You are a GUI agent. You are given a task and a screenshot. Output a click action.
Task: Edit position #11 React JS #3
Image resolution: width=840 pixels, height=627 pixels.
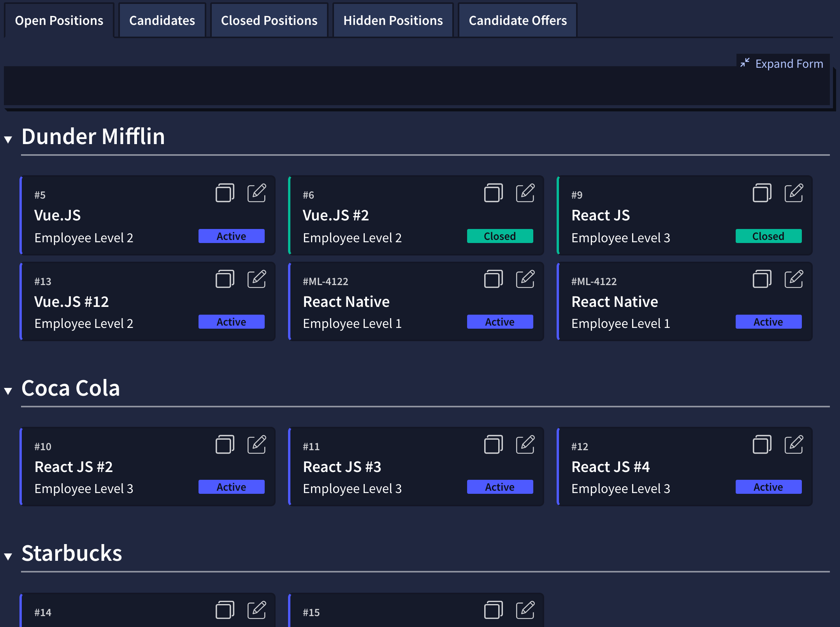point(525,444)
